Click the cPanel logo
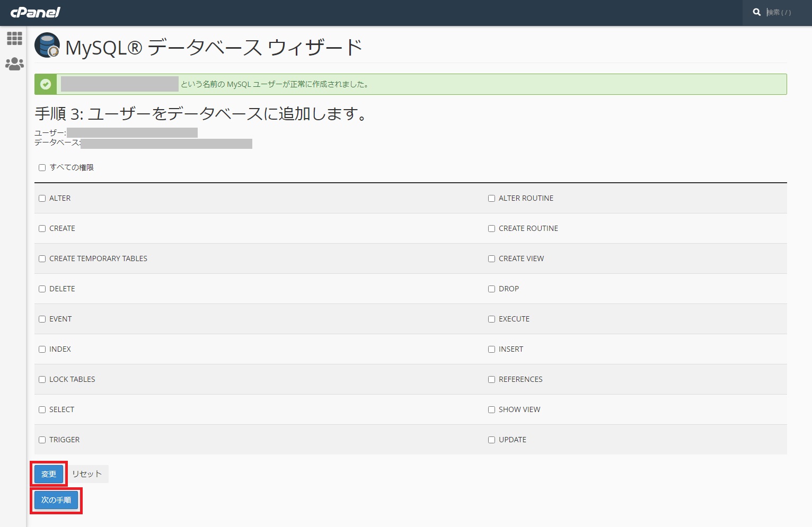 tap(36, 12)
